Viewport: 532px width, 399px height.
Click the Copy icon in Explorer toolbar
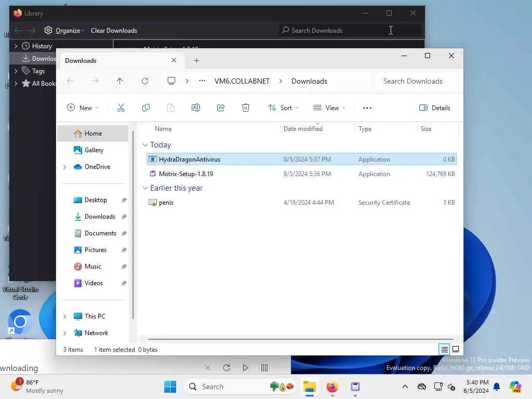coord(146,108)
